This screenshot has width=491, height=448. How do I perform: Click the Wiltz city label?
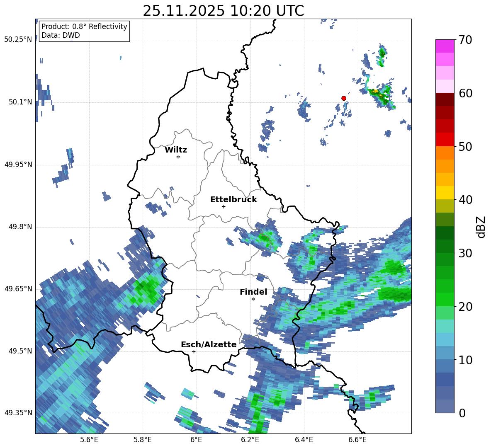[x=176, y=150]
